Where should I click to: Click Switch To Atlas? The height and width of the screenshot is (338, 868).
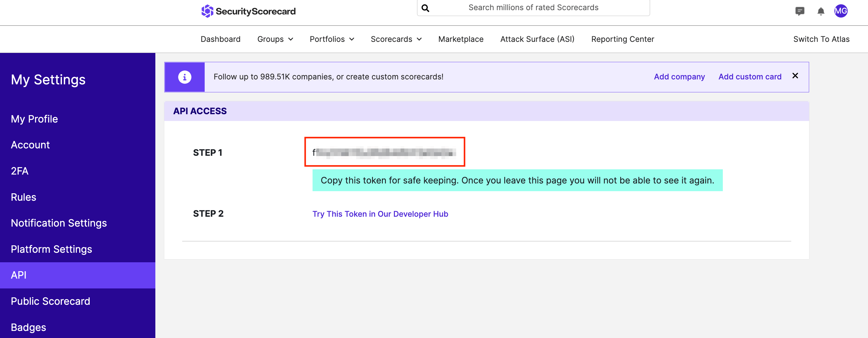(821, 39)
